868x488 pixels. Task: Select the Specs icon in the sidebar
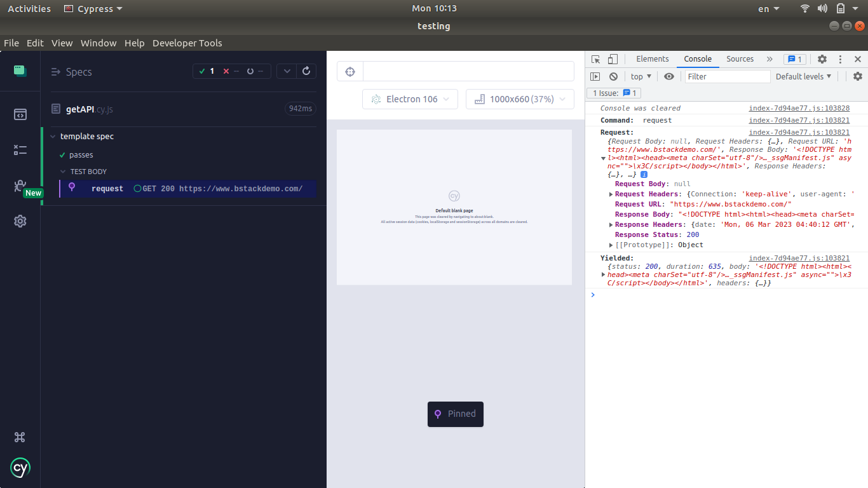click(x=20, y=114)
